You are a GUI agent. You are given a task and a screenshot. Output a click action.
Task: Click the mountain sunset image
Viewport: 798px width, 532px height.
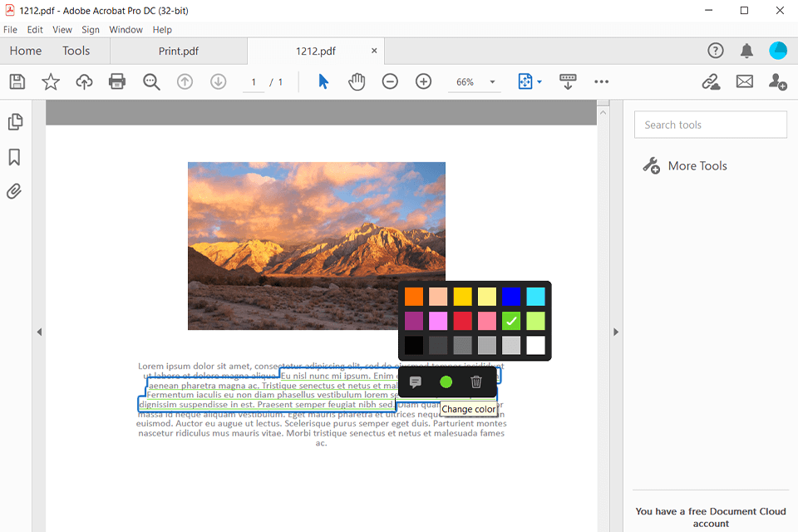point(317,246)
